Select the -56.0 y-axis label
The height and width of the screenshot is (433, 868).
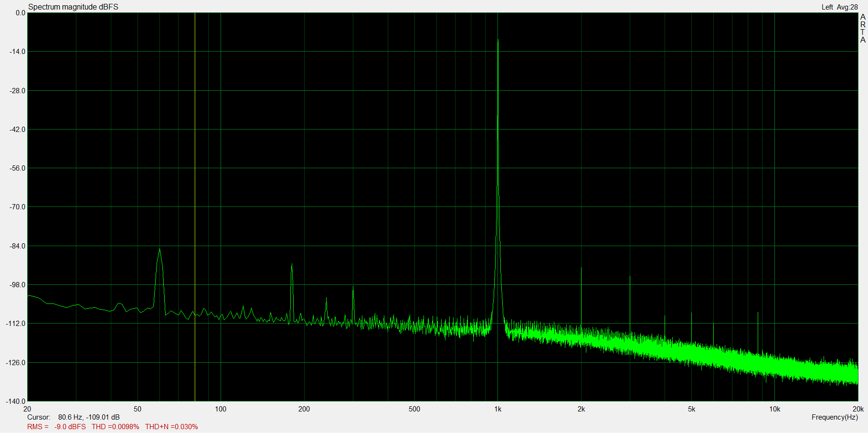[18, 168]
